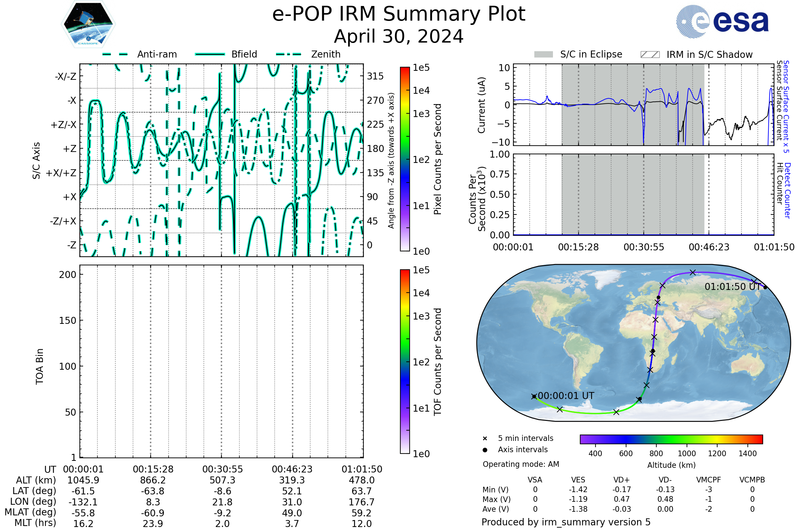Screen dimensions: 798x532
Task: Click the VMCPF voltage column header
Action: click(709, 480)
